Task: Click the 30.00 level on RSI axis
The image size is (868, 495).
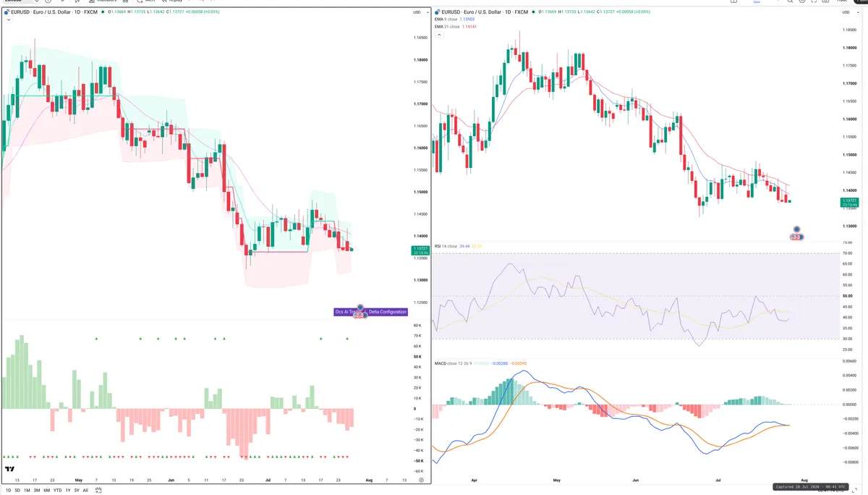Action: (x=848, y=339)
